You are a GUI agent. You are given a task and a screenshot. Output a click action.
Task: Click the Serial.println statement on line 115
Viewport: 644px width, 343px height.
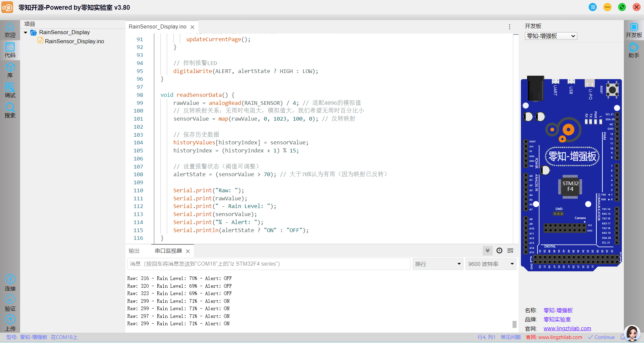pyautogui.click(x=241, y=230)
